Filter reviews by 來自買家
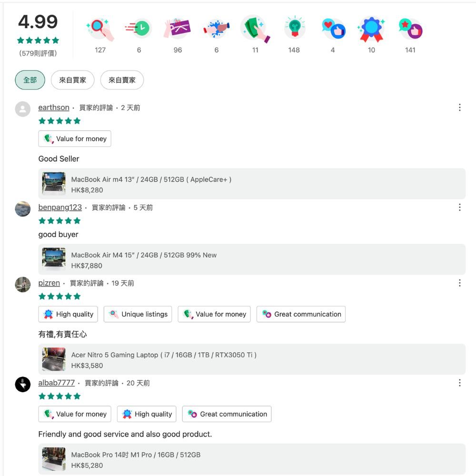The width and height of the screenshot is (476, 476). pos(72,80)
